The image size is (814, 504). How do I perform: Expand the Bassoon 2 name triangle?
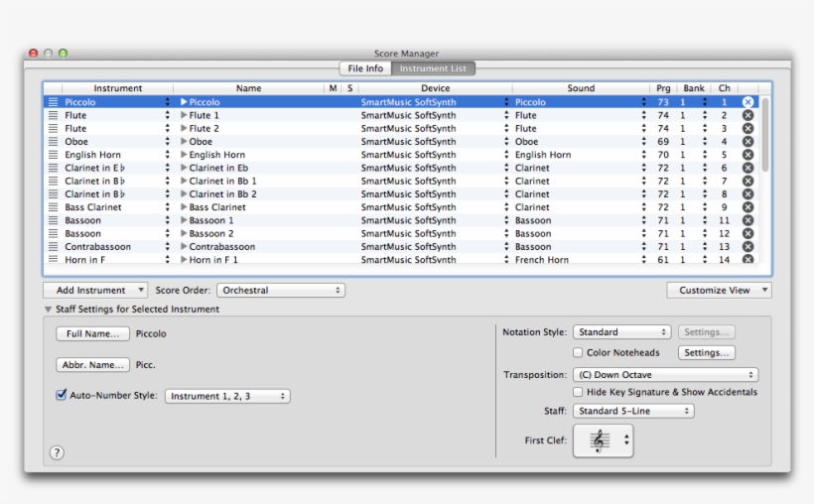pyautogui.click(x=184, y=233)
